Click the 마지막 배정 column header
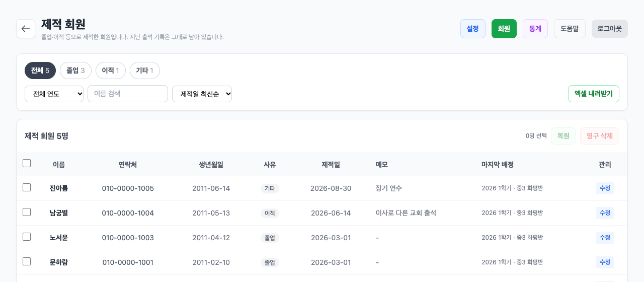Viewport: 644px width, 282px height. click(498, 165)
